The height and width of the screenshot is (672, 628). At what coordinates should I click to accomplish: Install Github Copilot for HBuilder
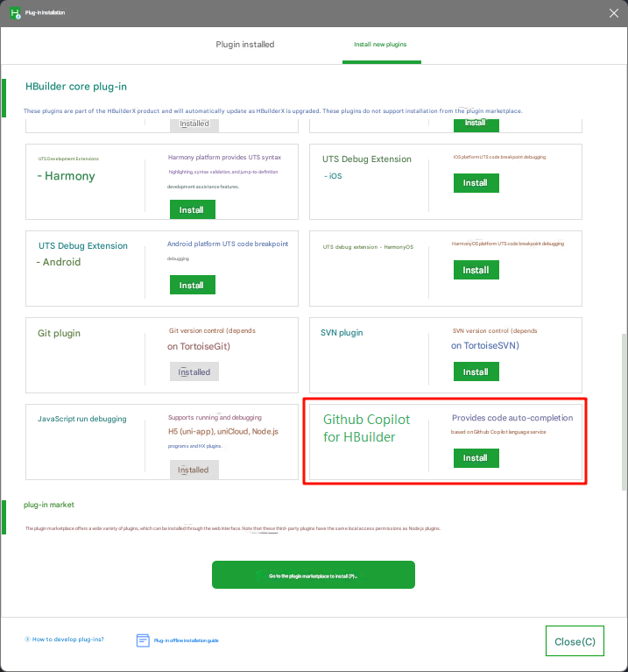tap(476, 458)
